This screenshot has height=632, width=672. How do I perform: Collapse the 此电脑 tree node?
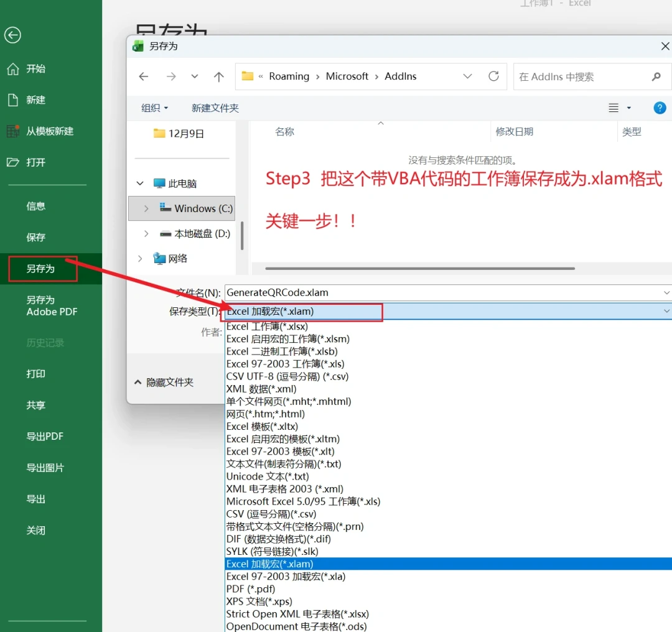tap(140, 184)
